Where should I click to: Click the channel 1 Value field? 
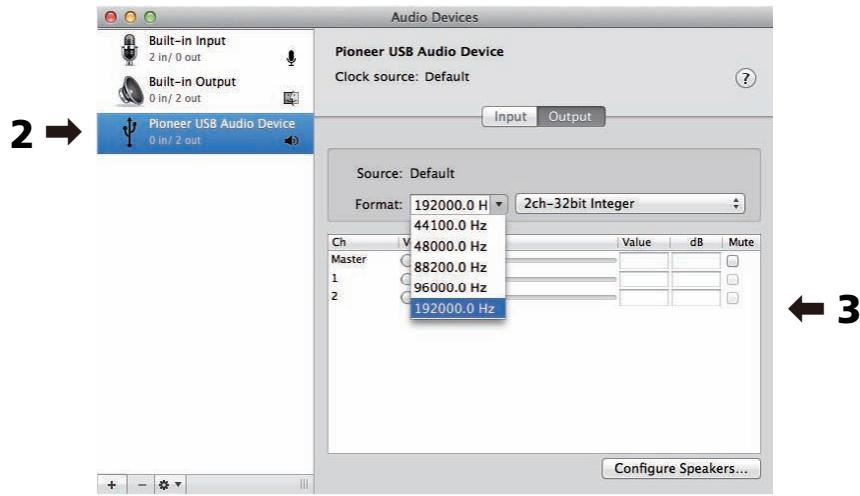point(644,280)
